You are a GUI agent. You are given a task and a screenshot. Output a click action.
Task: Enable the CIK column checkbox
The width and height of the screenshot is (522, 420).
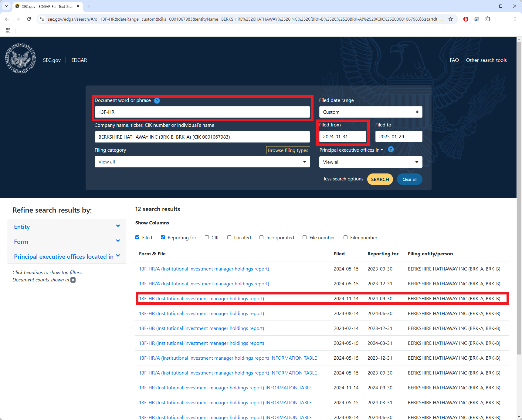coord(207,237)
